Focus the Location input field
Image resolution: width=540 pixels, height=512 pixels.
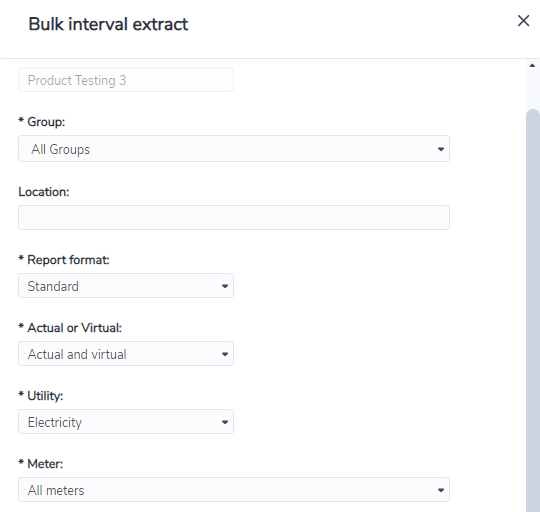pos(234,218)
